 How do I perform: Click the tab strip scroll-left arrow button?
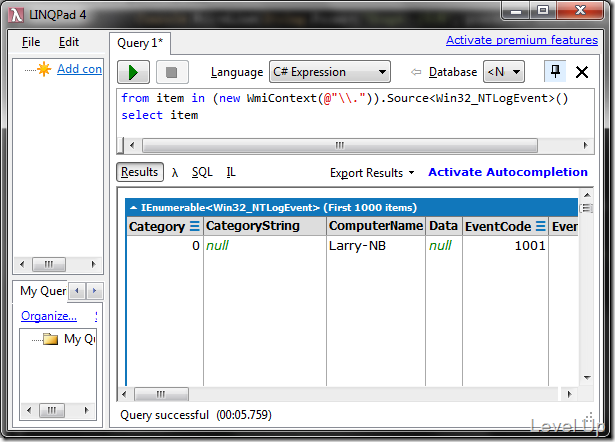click(x=77, y=291)
